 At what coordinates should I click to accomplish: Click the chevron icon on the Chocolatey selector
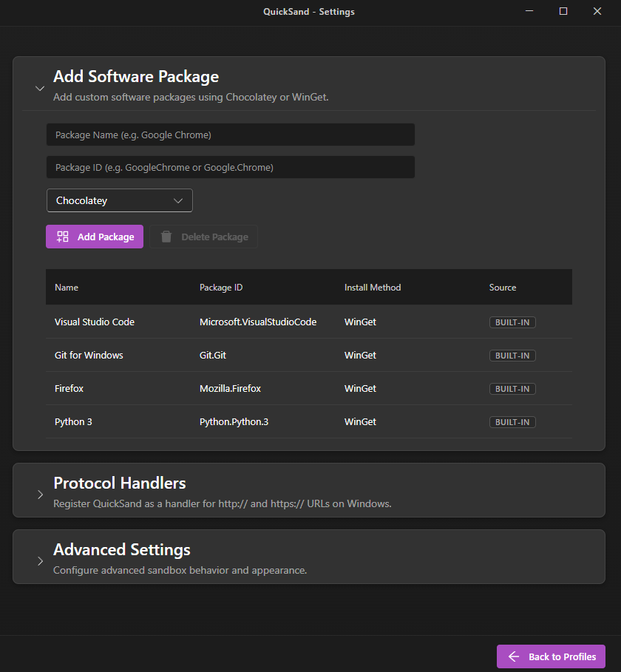tap(177, 200)
